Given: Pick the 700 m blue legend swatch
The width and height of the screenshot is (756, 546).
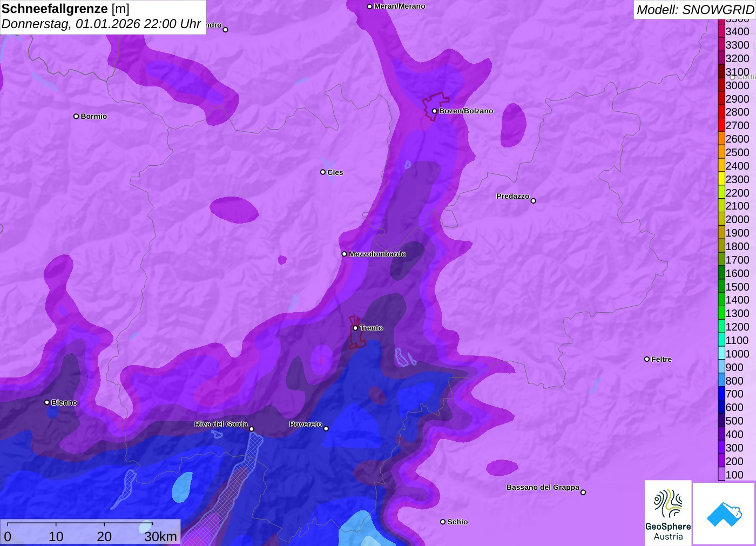Looking at the screenshot, I should [x=721, y=393].
